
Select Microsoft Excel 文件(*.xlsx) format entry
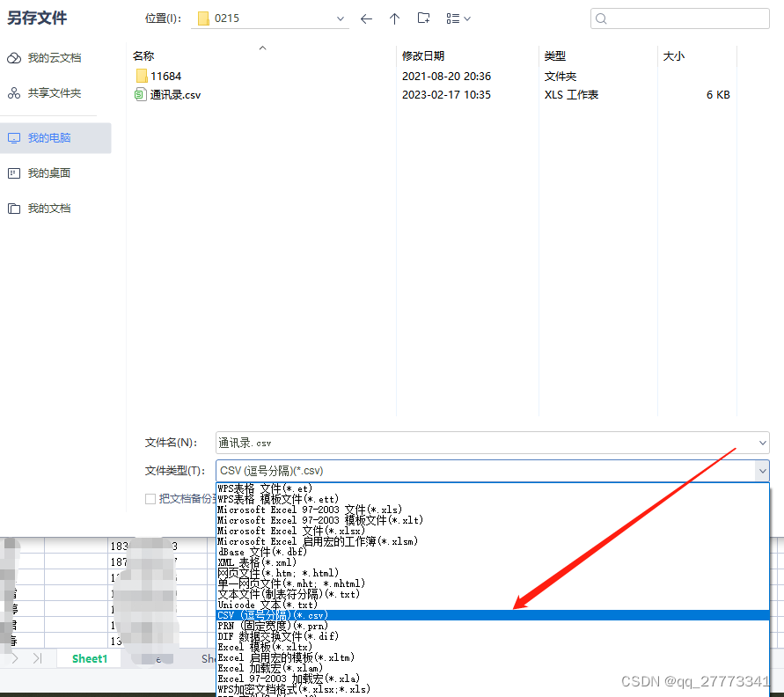tap(290, 531)
